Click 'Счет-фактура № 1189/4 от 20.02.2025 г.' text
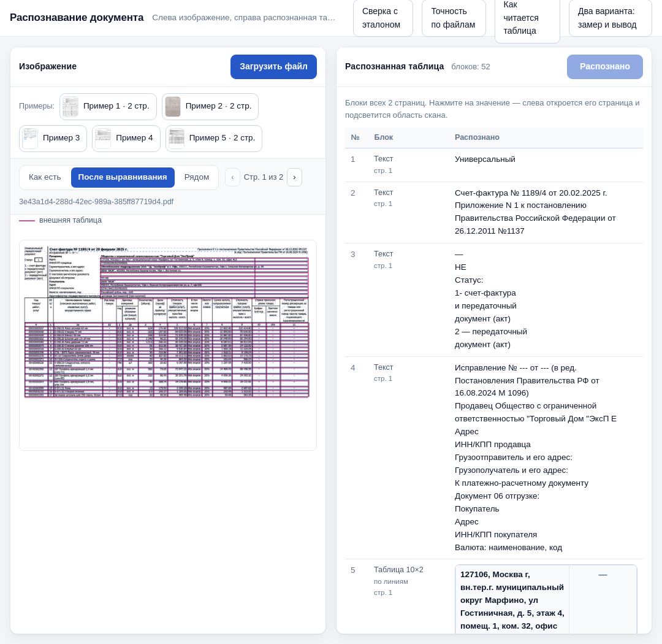Screen dimensions: 662x644 pos(530,193)
